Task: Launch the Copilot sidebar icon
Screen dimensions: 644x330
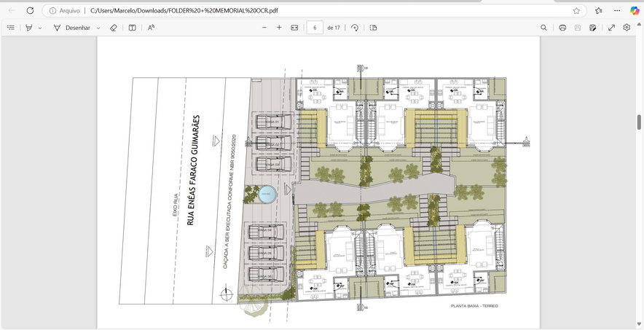Action: pos(635,11)
